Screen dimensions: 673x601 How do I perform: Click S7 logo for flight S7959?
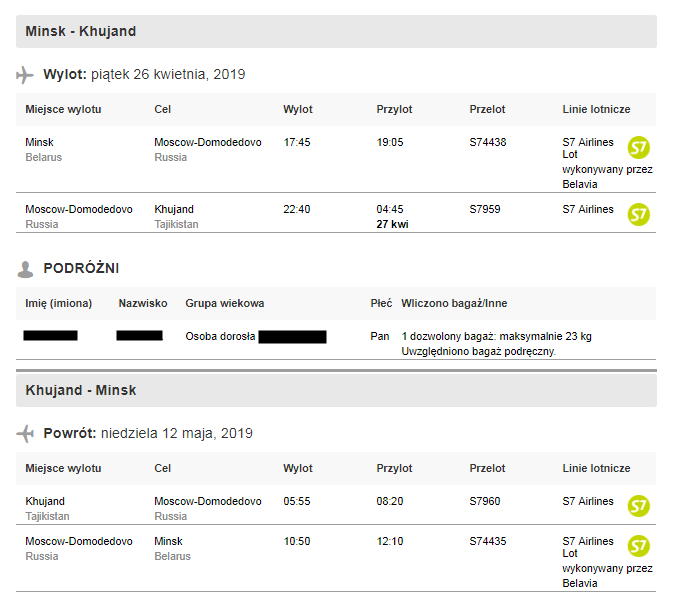click(638, 214)
